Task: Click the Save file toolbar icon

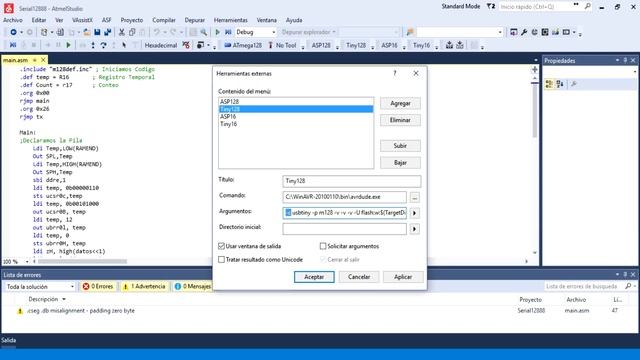Action: (97, 32)
